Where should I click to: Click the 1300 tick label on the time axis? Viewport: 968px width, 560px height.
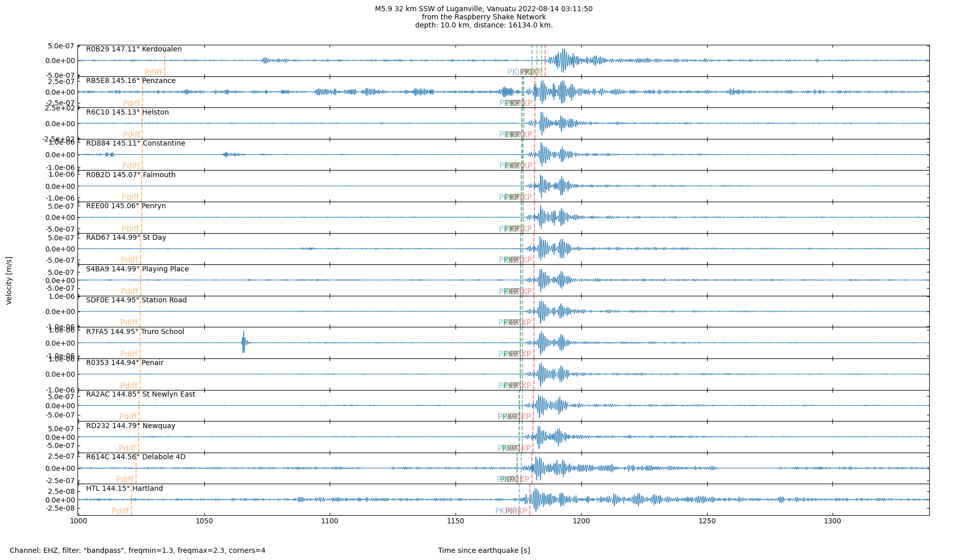coord(833,521)
